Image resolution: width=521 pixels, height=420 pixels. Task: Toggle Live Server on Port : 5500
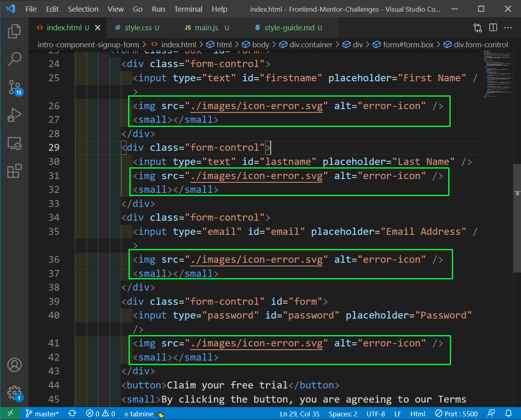click(456, 414)
